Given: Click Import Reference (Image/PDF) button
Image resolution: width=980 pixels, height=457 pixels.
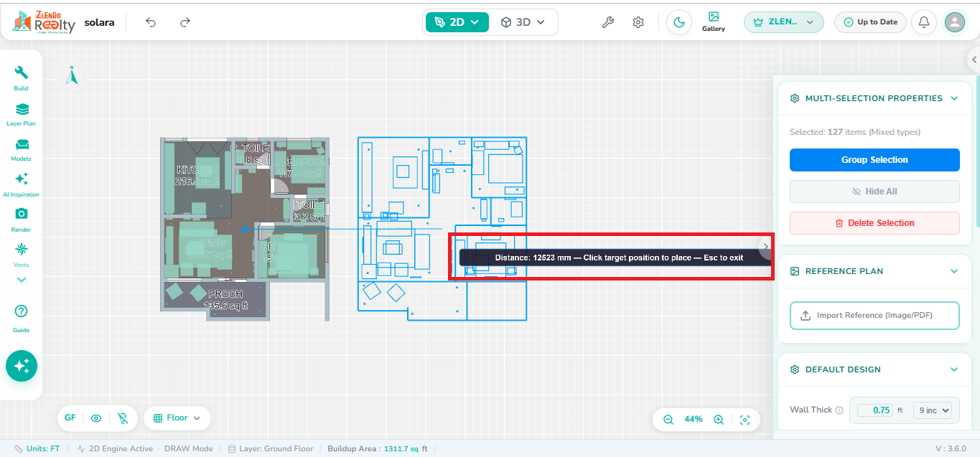Looking at the screenshot, I should (874, 316).
